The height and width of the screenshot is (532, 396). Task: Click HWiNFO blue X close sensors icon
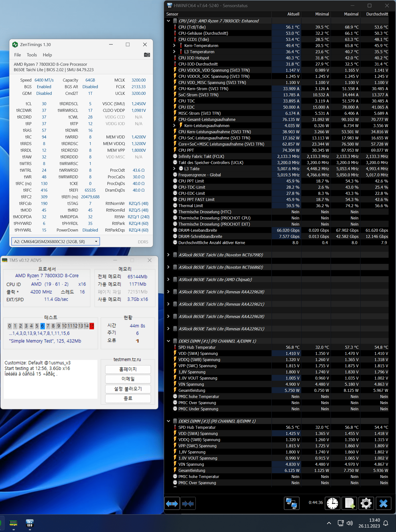point(383,503)
